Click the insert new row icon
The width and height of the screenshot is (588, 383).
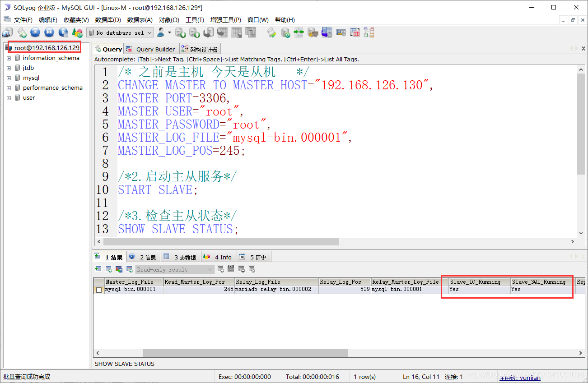(x=221, y=269)
